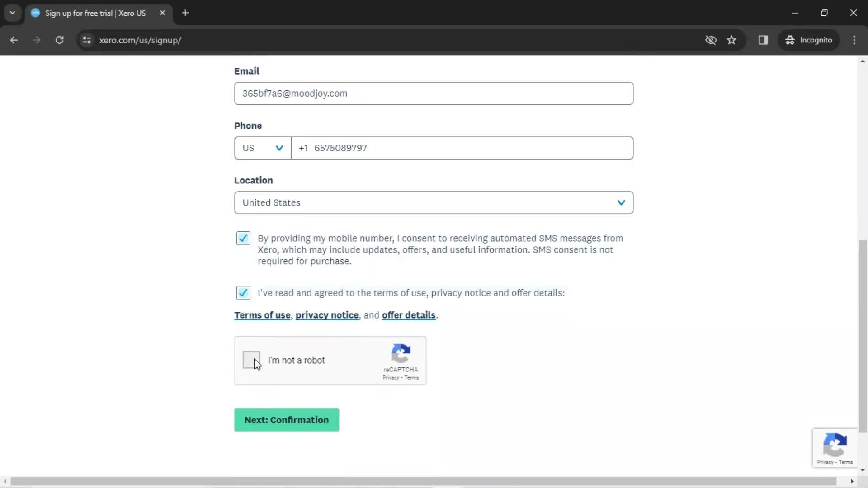Open the Chrome three-dot menu

coord(854,40)
